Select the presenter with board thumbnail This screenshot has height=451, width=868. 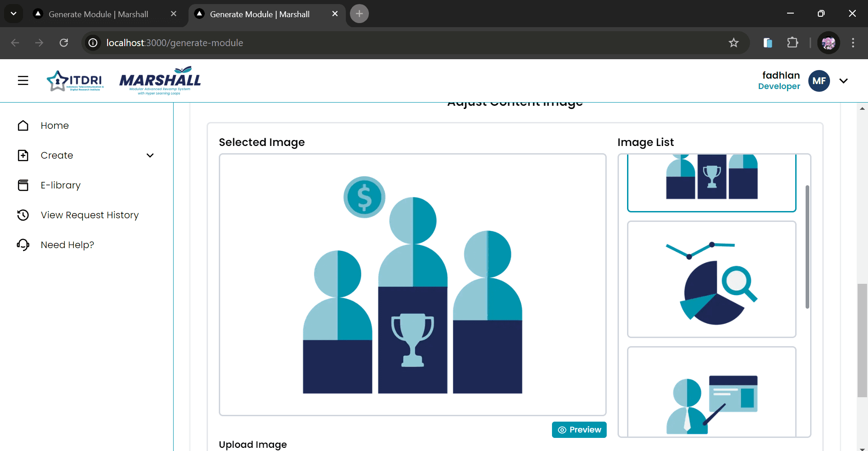pyautogui.click(x=712, y=391)
